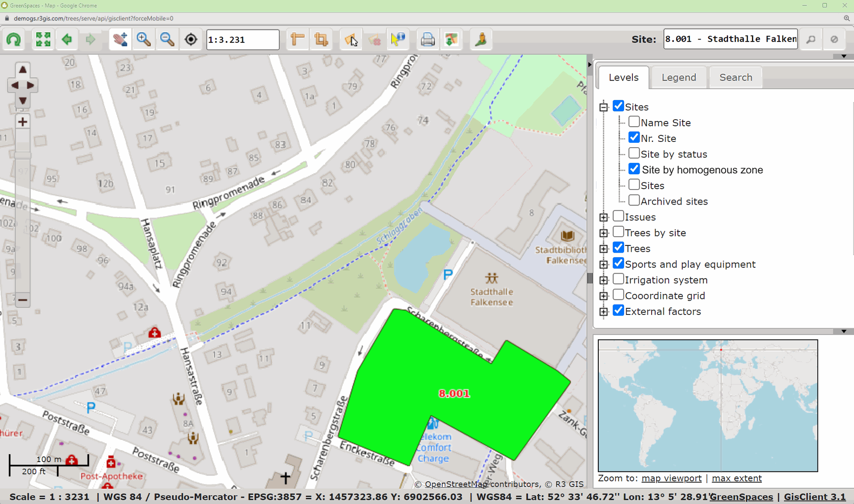
Task: Check the Irrigation system layer
Action: pyautogui.click(x=618, y=279)
